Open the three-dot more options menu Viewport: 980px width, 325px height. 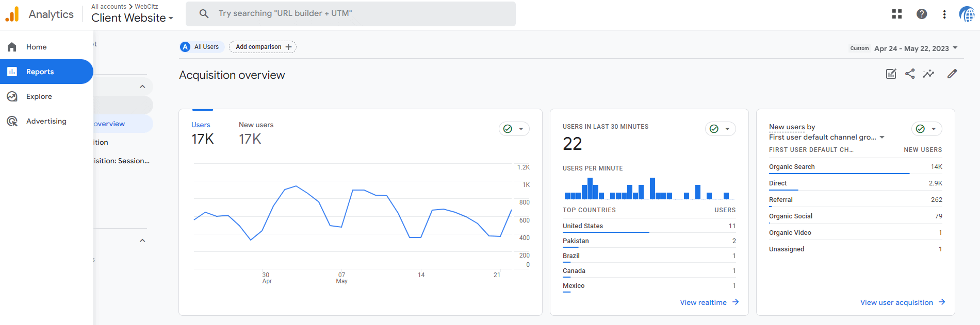pos(944,14)
